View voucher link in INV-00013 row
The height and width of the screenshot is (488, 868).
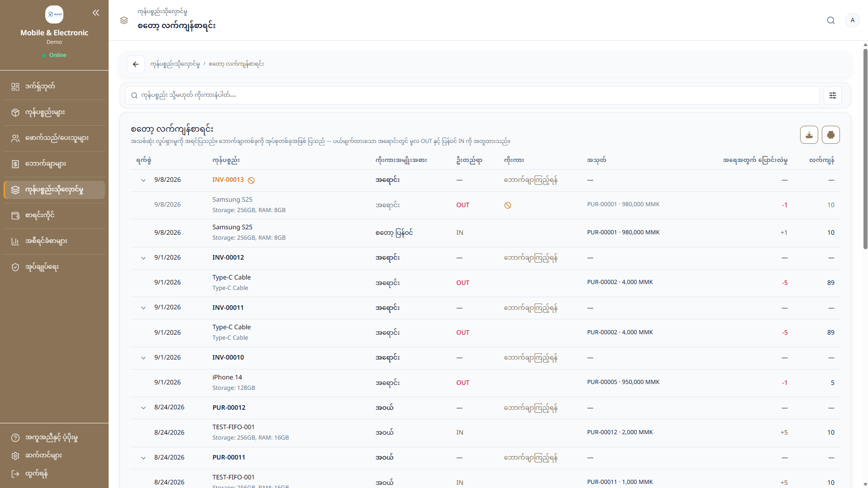tap(531, 180)
